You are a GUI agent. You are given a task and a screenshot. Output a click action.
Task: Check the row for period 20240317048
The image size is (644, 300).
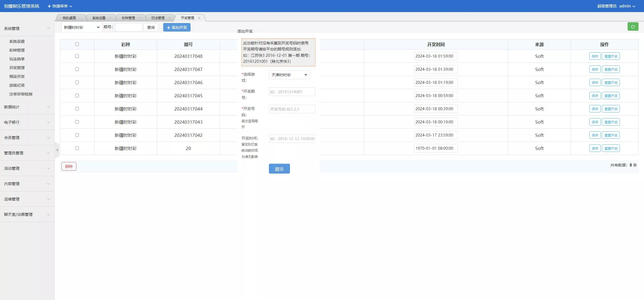(77, 56)
